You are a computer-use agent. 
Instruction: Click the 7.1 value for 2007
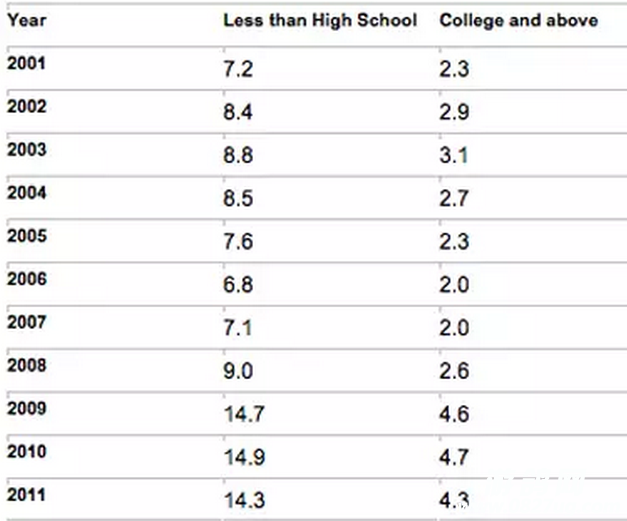(x=238, y=328)
